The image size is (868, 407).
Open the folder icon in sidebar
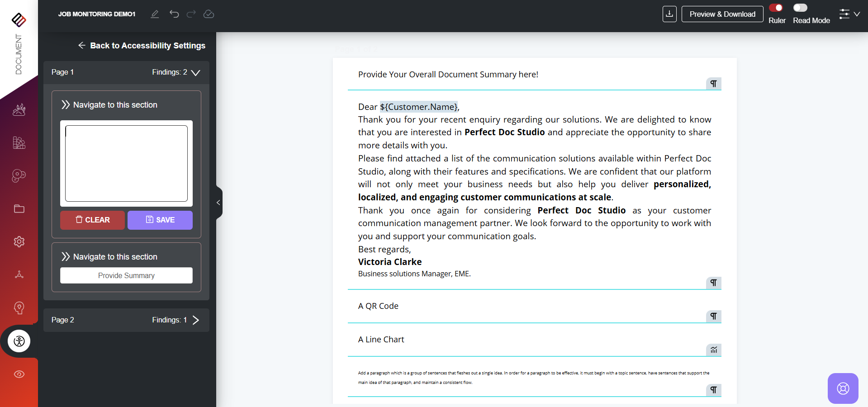(x=19, y=208)
